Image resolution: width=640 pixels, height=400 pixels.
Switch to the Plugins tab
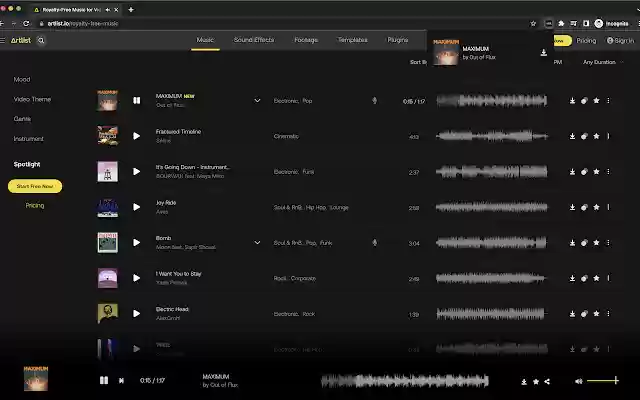[x=398, y=40]
